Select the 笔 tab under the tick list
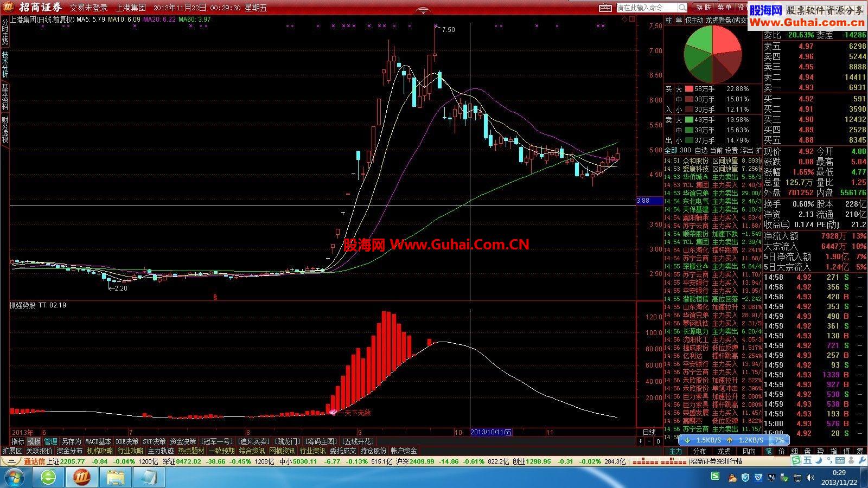The height and width of the screenshot is (488, 868). (x=768, y=451)
